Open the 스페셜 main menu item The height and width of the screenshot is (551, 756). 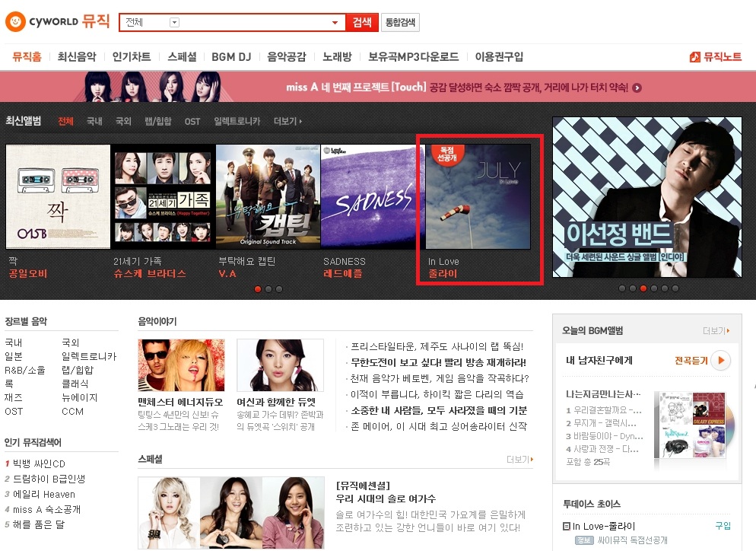pos(182,57)
